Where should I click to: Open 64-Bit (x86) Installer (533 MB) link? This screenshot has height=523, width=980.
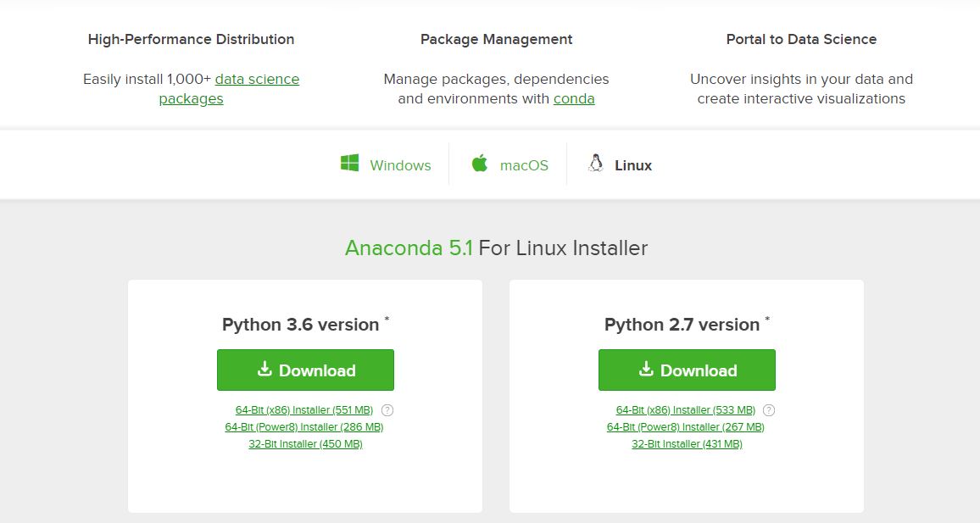coord(686,410)
